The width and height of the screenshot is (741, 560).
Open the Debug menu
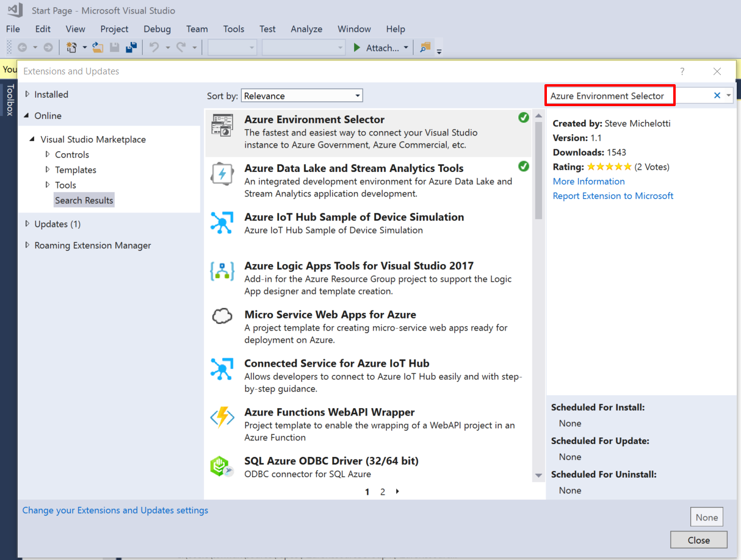[x=157, y=29]
